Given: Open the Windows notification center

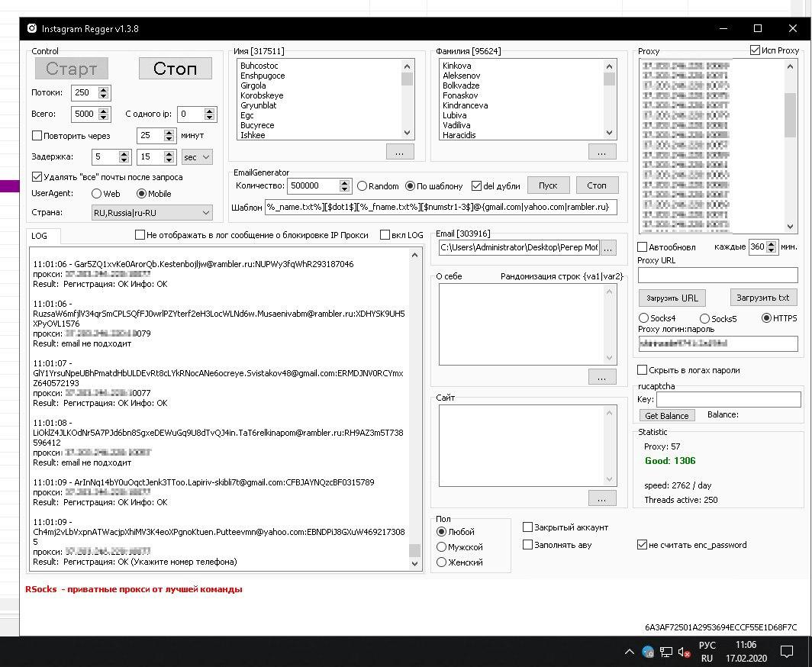Looking at the screenshot, I should 787,652.
